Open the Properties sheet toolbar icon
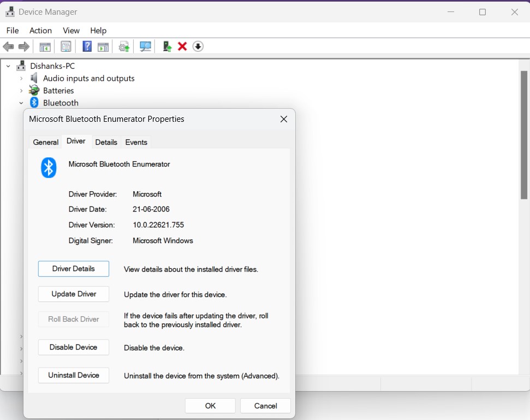Screen dimensions: 530x420 pos(66,47)
